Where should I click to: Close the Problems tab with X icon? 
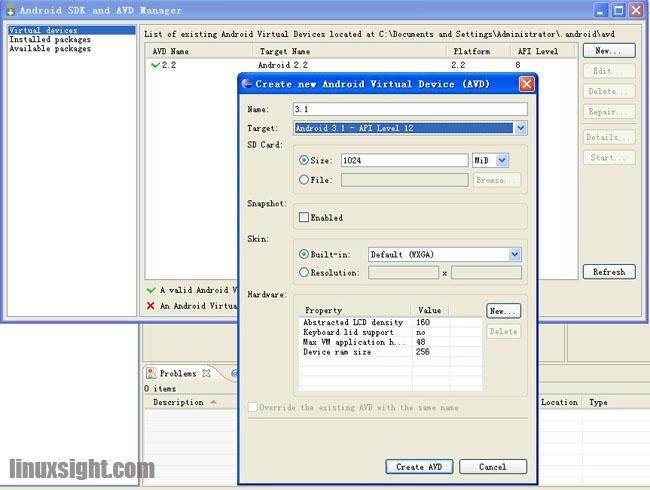pyautogui.click(x=207, y=374)
